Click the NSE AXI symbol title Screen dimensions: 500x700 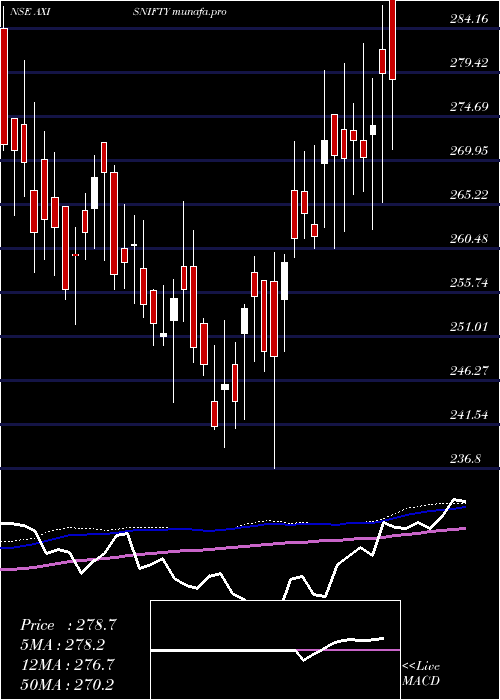coord(29,12)
